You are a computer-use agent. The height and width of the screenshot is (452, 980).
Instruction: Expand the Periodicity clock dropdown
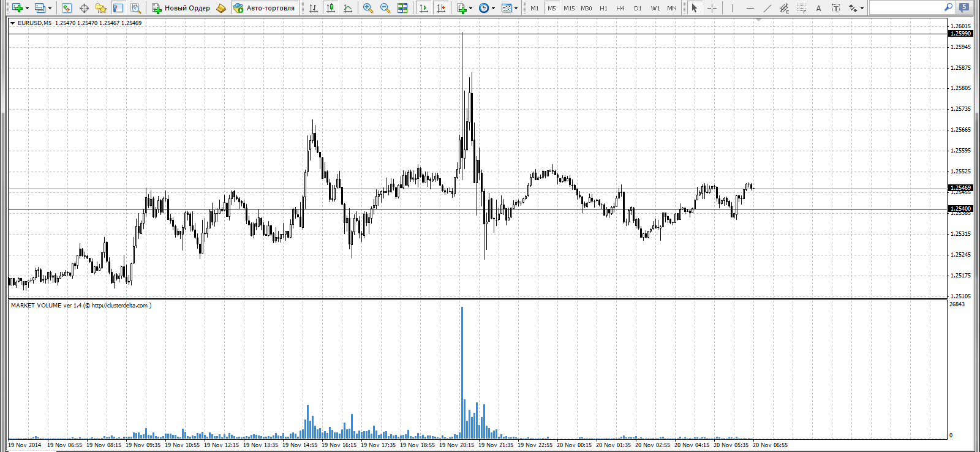tap(493, 8)
